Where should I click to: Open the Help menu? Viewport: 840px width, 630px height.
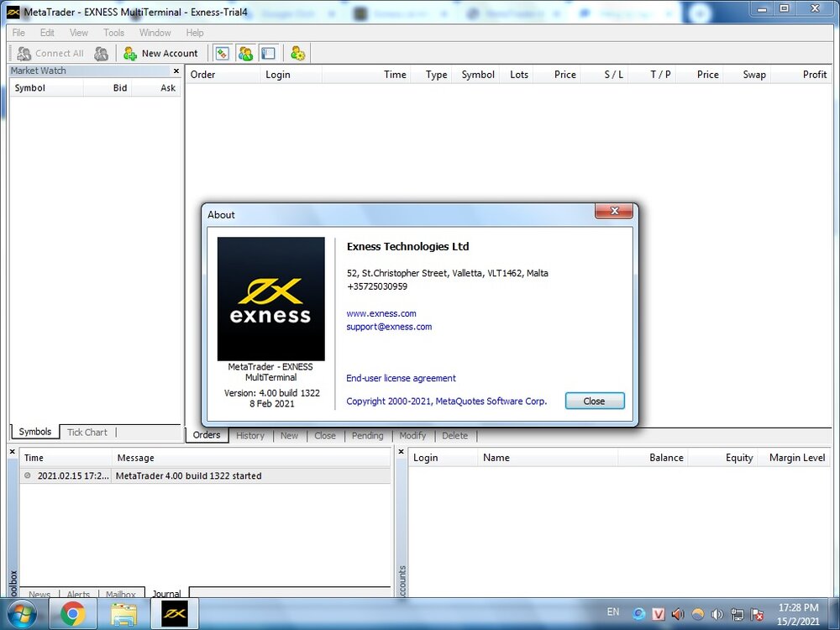[x=195, y=33]
